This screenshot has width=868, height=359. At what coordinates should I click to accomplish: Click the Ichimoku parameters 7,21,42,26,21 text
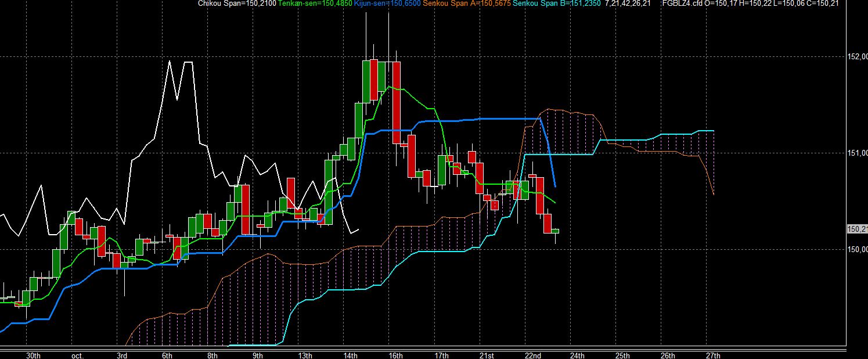click(628, 4)
